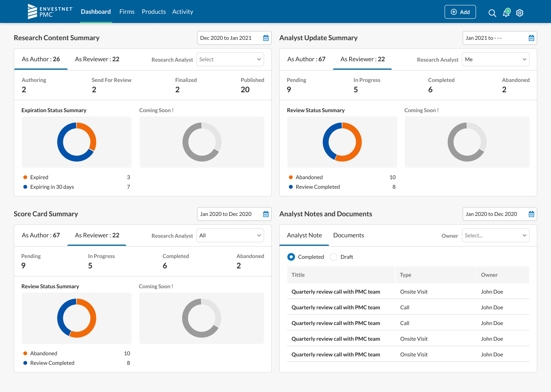The width and height of the screenshot is (551, 392).
Task: Click the Tittle column header
Action: tap(298, 275)
